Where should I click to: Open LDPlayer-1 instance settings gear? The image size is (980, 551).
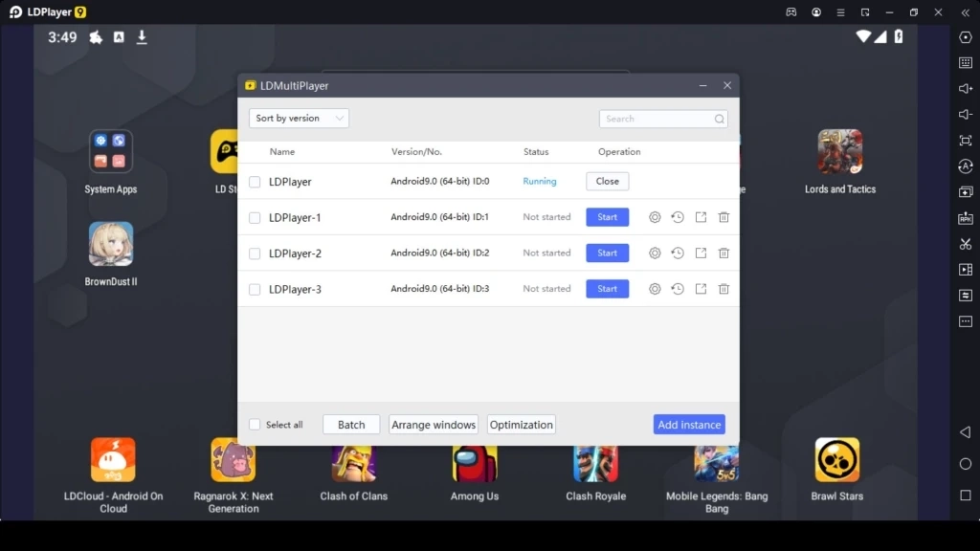click(x=654, y=217)
